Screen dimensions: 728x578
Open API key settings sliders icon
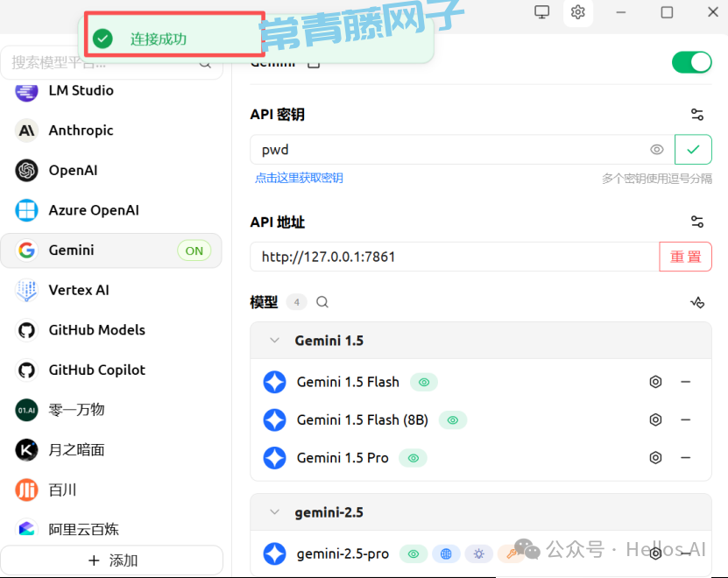[696, 115]
